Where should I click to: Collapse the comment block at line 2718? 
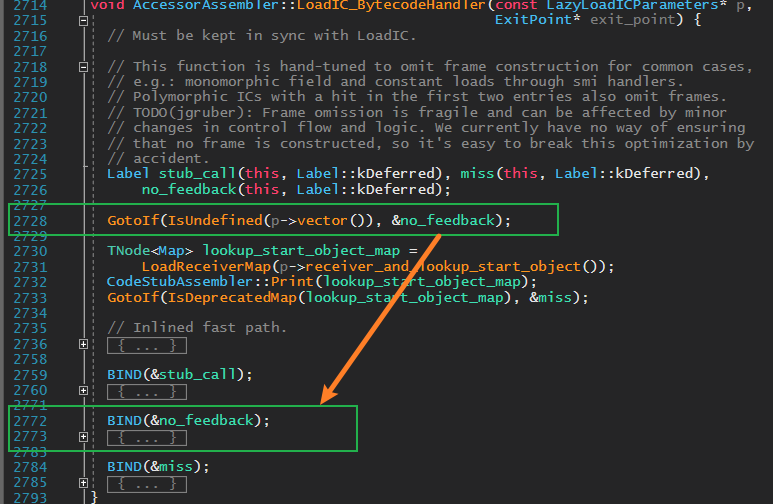point(83,67)
